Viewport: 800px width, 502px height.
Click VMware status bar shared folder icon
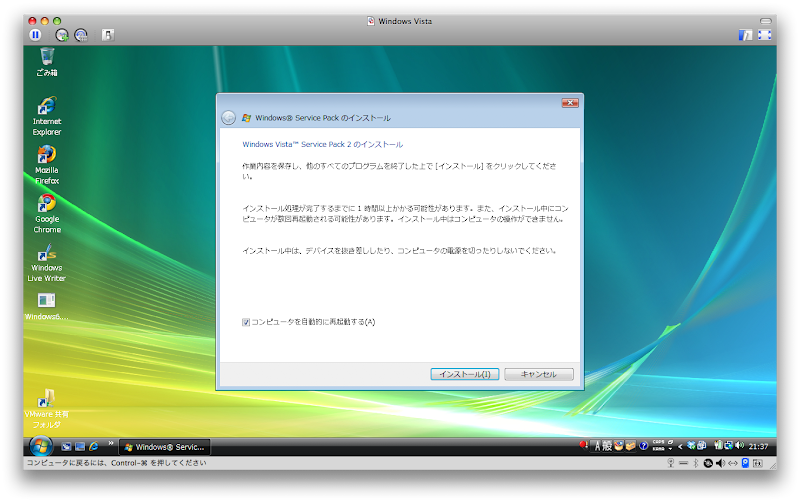[758, 463]
